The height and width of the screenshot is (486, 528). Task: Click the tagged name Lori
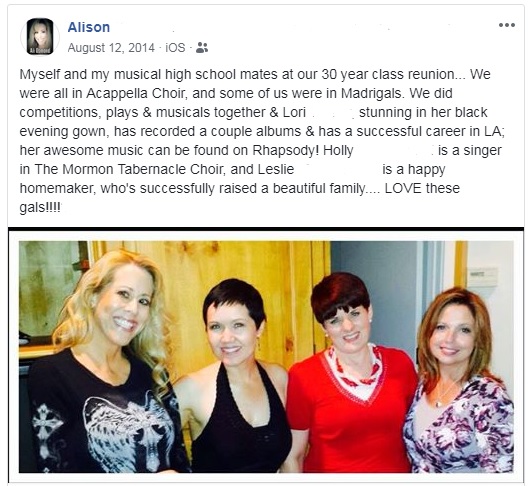coord(294,112)
